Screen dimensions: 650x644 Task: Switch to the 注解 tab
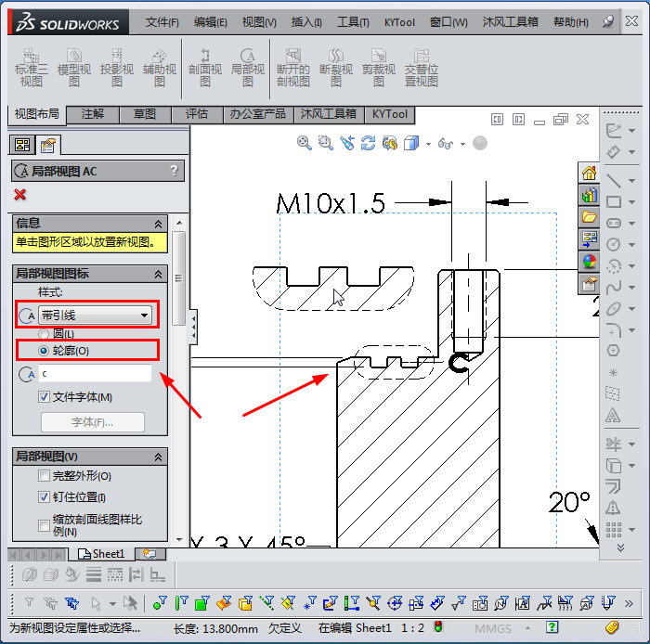93,114
